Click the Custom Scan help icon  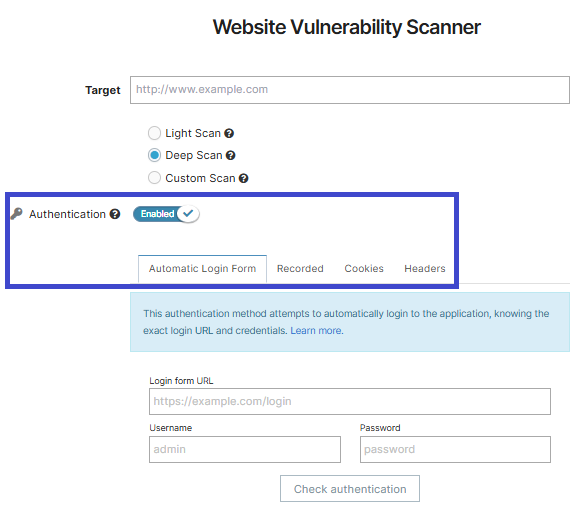pyautogui.click(x=244, y=179)
